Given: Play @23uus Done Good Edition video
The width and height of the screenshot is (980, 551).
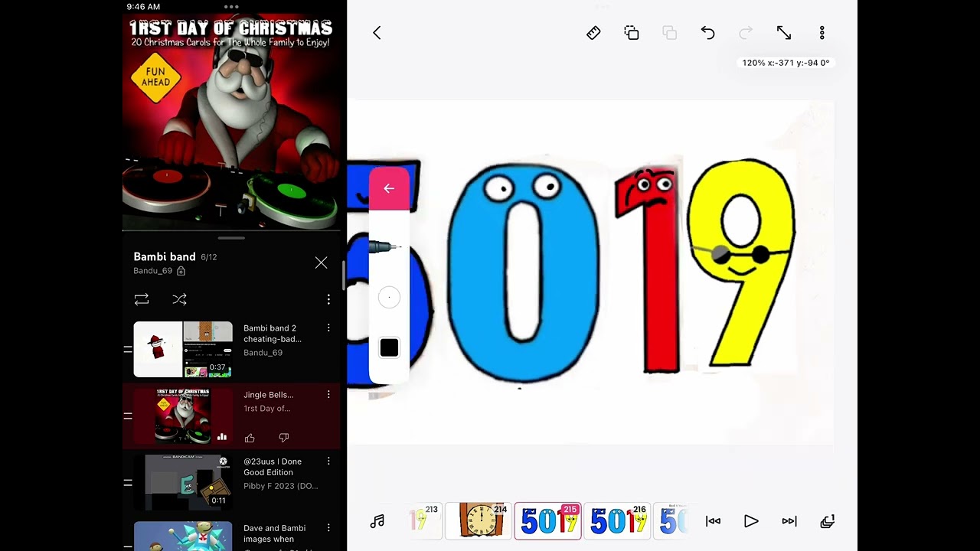Looking at the screenshot, I should click(x=183, y=482).
